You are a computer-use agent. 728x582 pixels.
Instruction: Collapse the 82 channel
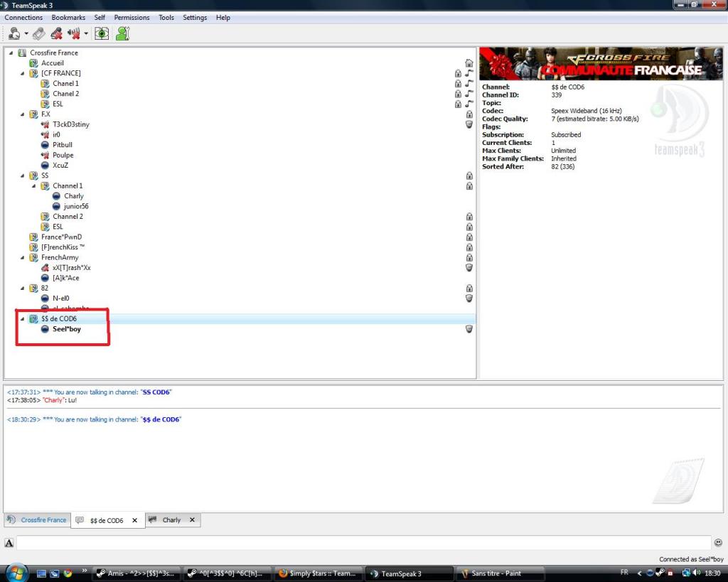coord(22,289)
